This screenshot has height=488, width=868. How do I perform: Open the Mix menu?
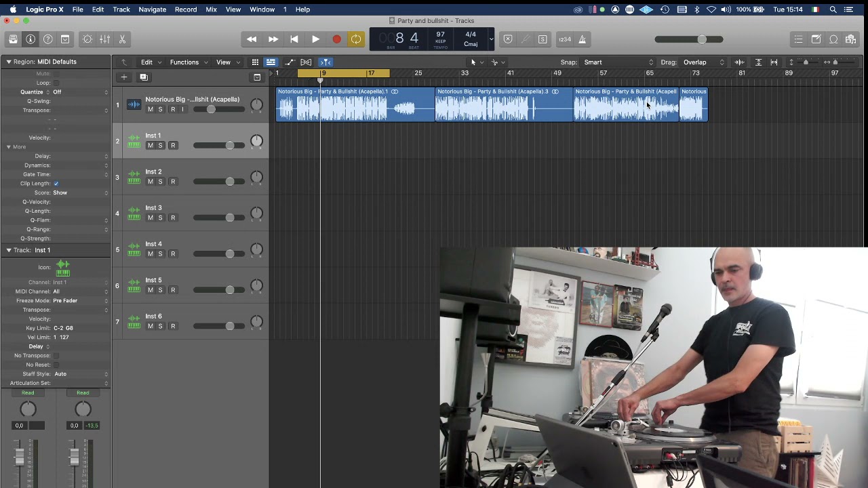pos(211,9)
